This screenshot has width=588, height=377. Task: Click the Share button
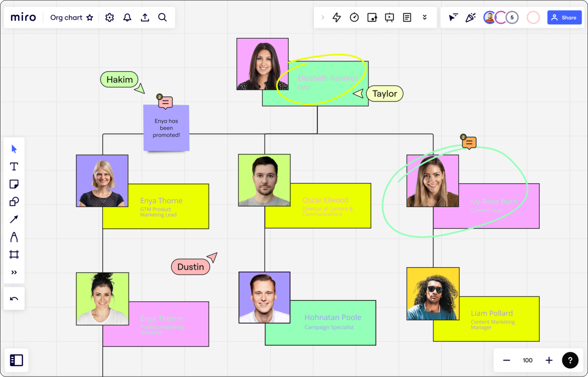564,17
